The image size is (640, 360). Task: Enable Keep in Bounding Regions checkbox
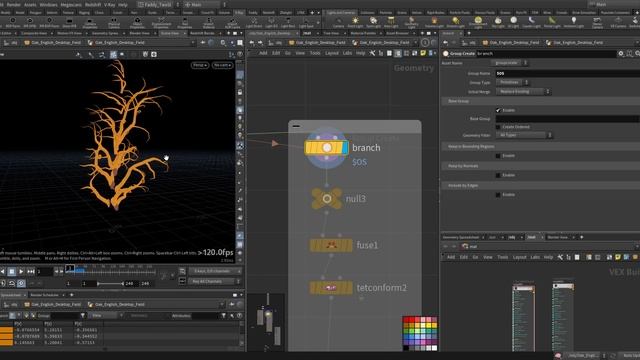point(498,156)
